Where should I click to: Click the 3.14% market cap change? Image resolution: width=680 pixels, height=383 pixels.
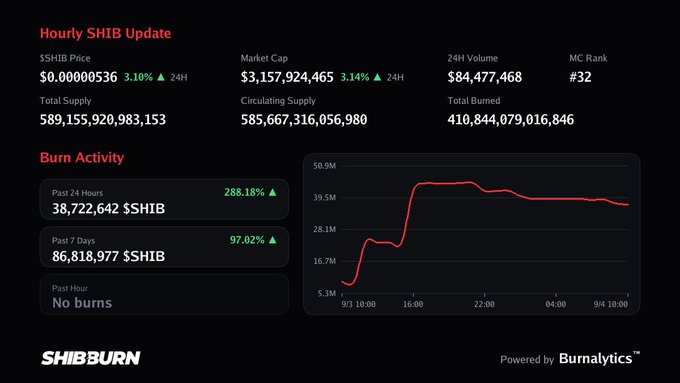coord(355,77)
